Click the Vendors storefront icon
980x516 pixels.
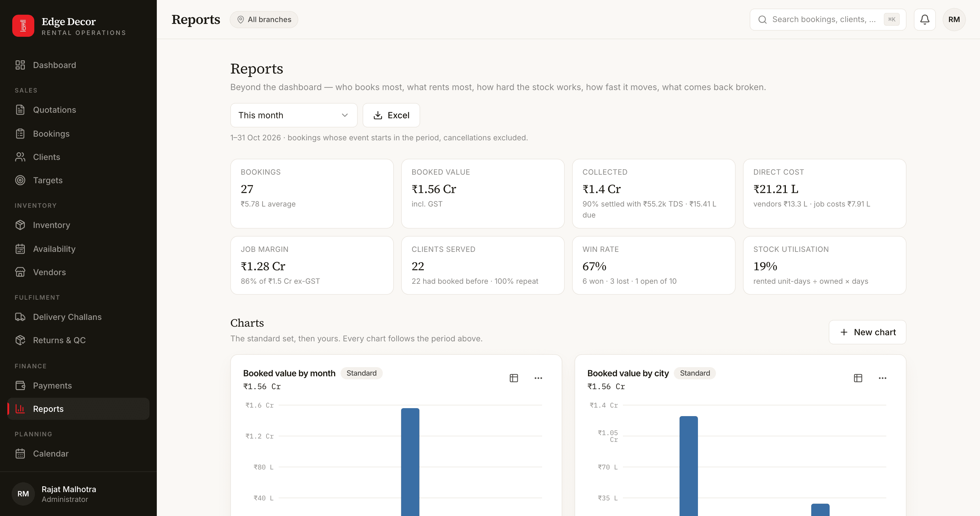tap(20, 272)
